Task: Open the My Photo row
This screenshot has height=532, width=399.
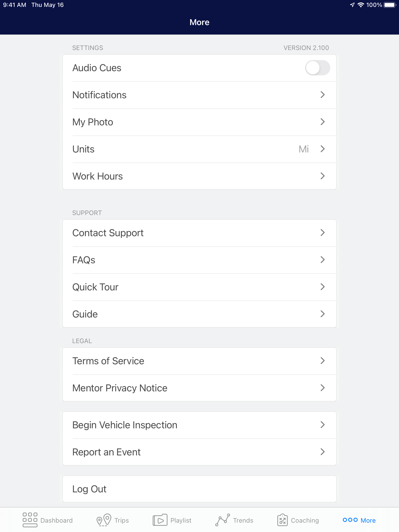Action: coord(199,122)
